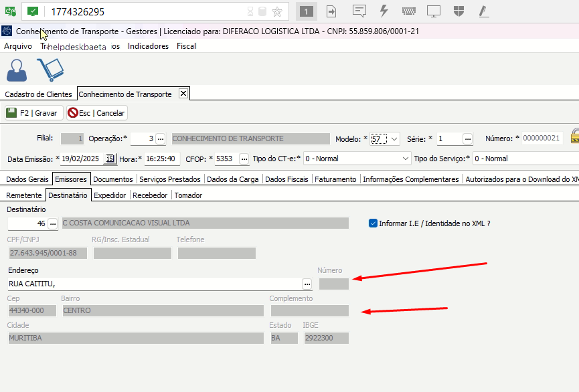Image resolution: width=579 pixels, height=392 pixels.
Task: Click the monitor display icon
Action: (x=434, y=11)
